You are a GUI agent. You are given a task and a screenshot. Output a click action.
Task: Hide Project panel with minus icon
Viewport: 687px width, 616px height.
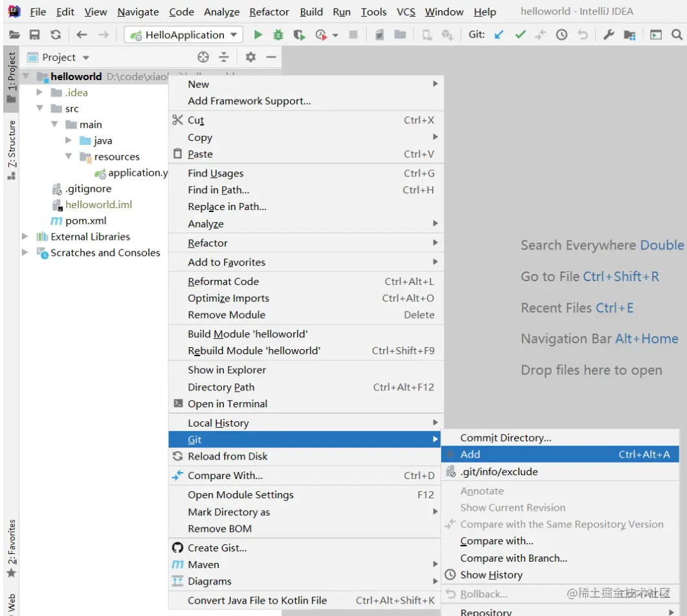271,57
